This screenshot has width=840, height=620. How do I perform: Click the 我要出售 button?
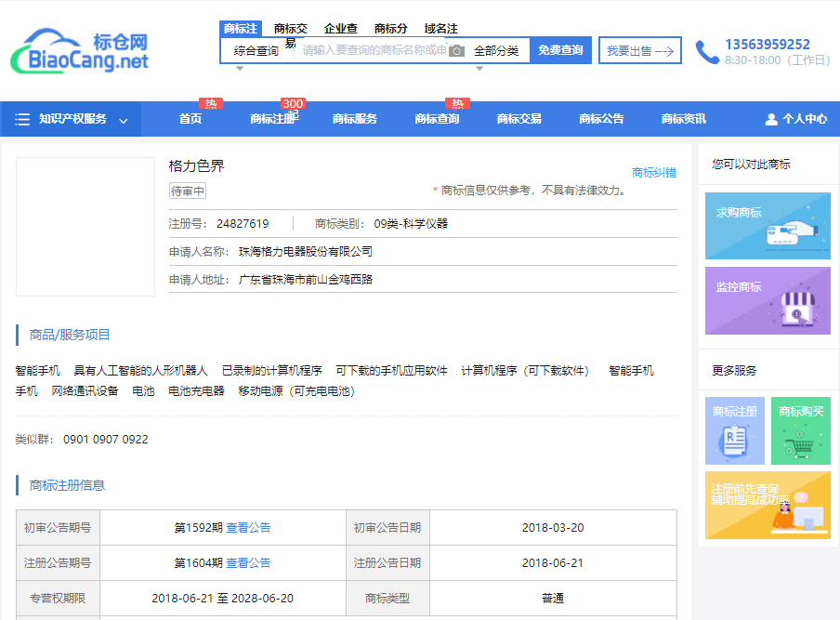point(640,50)
